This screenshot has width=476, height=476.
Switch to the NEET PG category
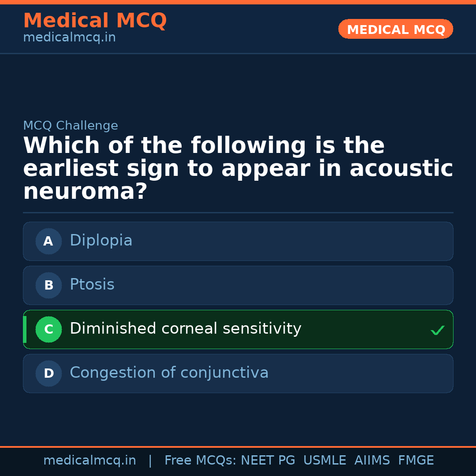(x=268, y=460)
